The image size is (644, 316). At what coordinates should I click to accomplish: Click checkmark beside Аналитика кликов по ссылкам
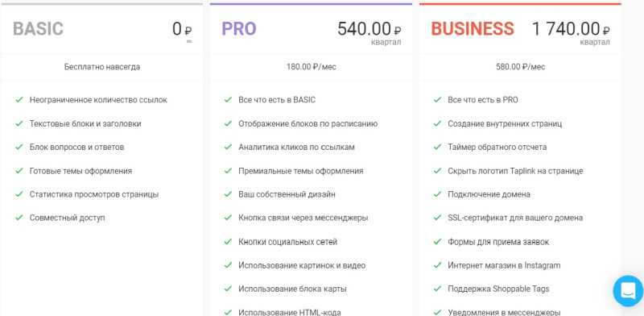(x=228, y=147)
